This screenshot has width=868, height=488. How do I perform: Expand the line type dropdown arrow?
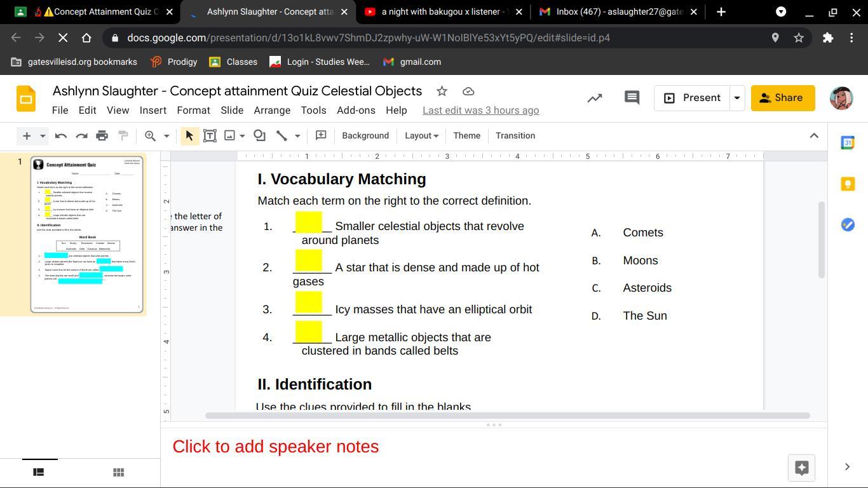[297, 135]
